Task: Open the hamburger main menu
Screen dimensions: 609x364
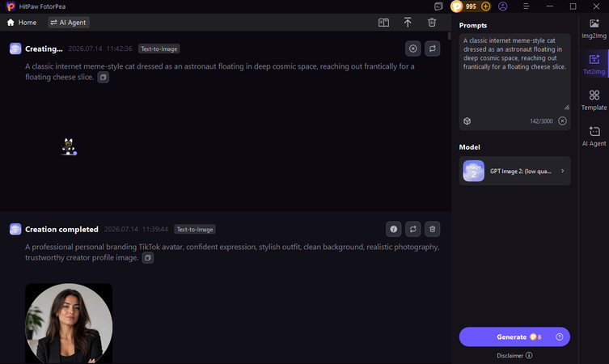Action: click(526, 6)
